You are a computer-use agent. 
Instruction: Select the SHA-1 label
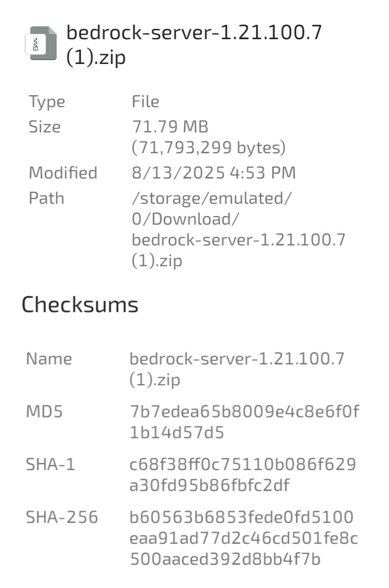[50, 465]
